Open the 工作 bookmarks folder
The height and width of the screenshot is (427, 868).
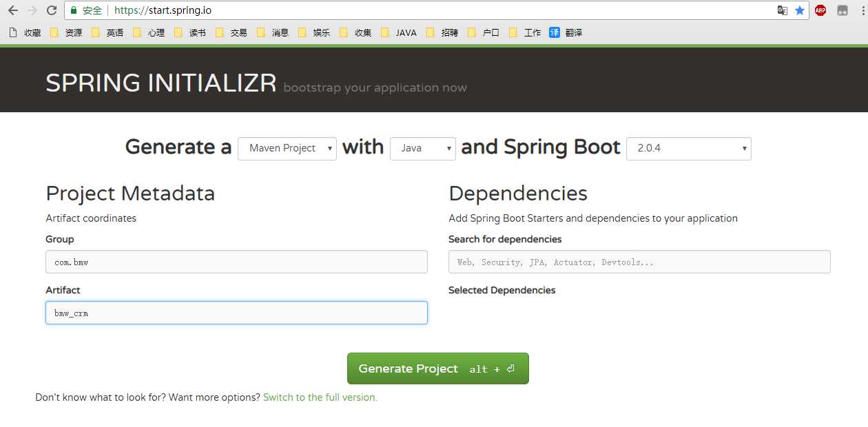click(525, 32)
